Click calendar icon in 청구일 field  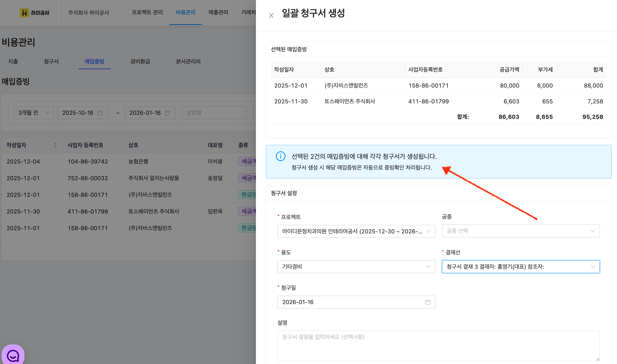tap(428, 302)
